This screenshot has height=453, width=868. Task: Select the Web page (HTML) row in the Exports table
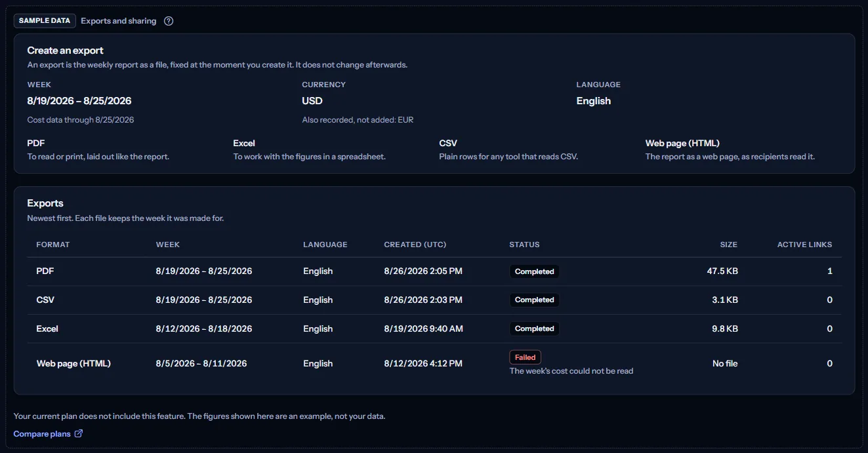434,363
